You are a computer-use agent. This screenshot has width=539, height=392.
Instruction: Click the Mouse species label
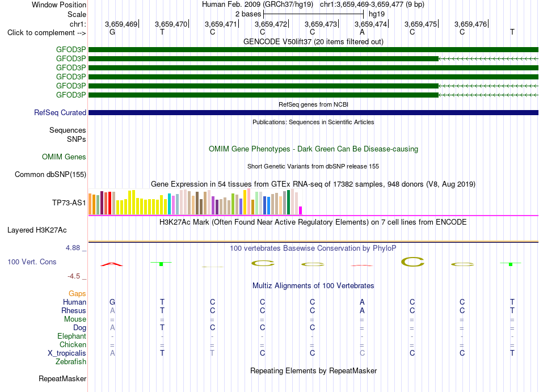(x=75, y=319)
